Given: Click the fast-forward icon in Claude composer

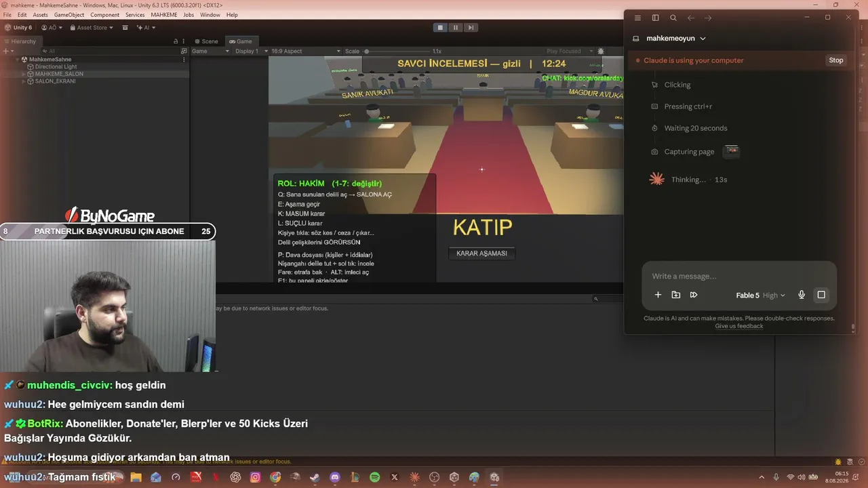Looking at the screenshot, I should click(x=694, y=295).
